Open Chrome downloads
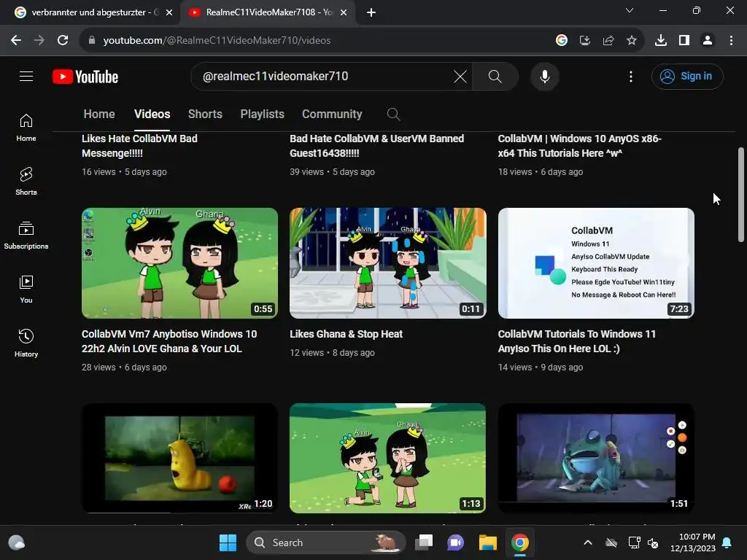The image size is (747, 560). [661, 41]
